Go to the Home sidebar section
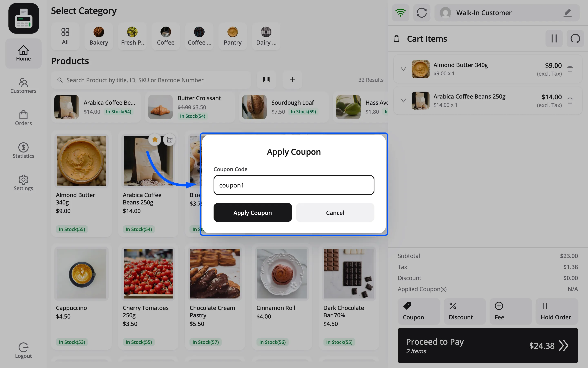The image size is (588, 368). point(23,53)
